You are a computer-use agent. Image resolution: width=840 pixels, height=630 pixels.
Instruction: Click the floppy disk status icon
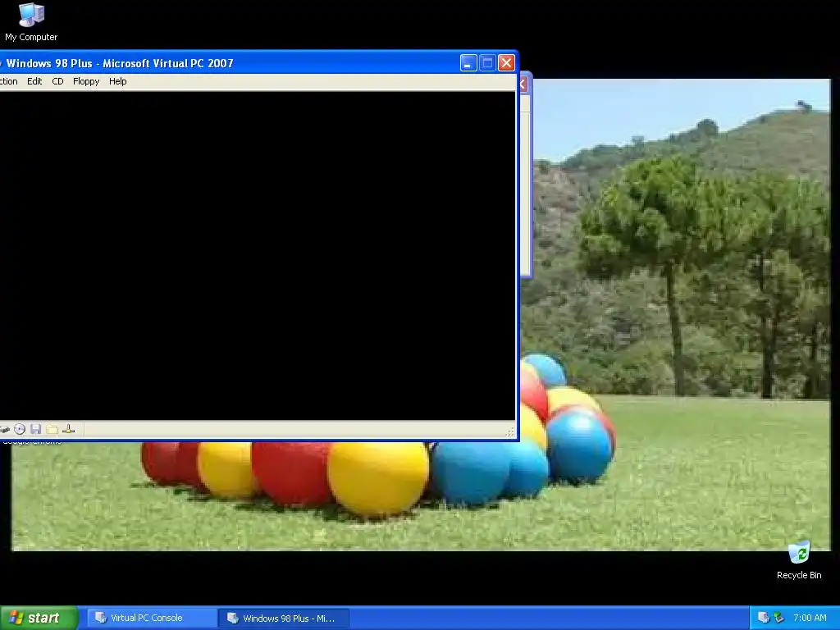pos(36,429)
